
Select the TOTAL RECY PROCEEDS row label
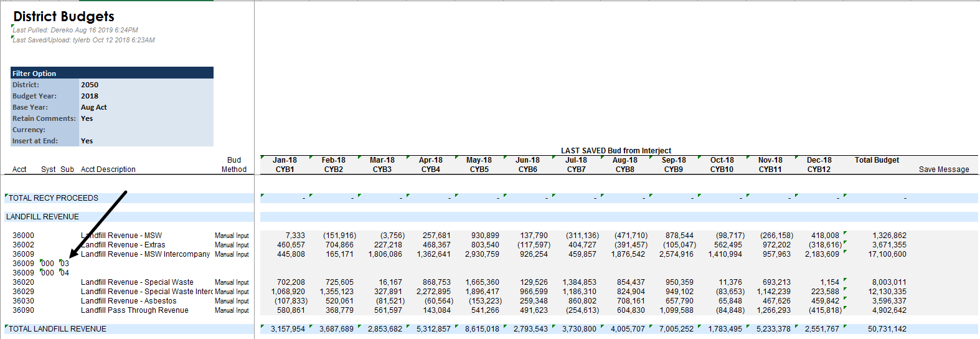(54, 198)
